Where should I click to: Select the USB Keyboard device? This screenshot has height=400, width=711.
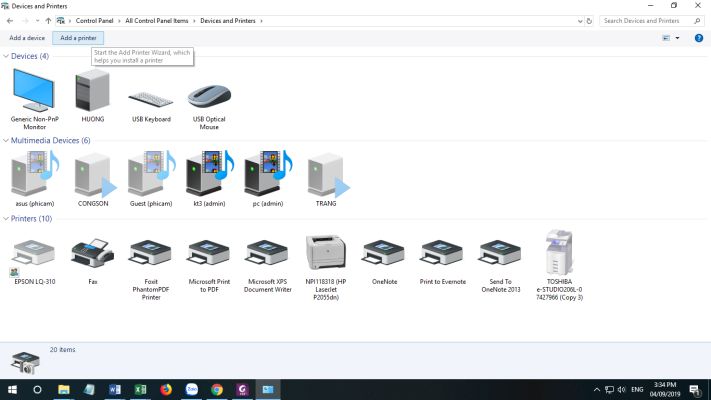[151, 98]
